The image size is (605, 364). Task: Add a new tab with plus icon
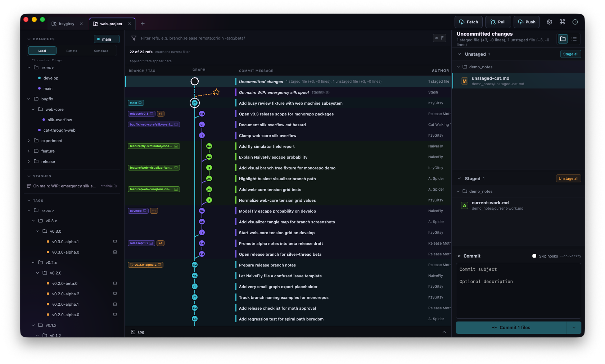pos(143,24)
